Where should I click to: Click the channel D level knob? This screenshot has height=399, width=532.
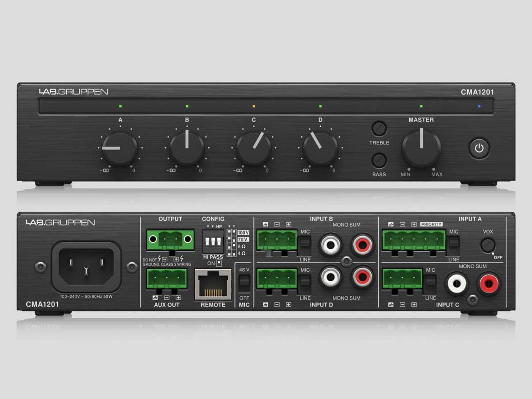click(x=320, y=148)
